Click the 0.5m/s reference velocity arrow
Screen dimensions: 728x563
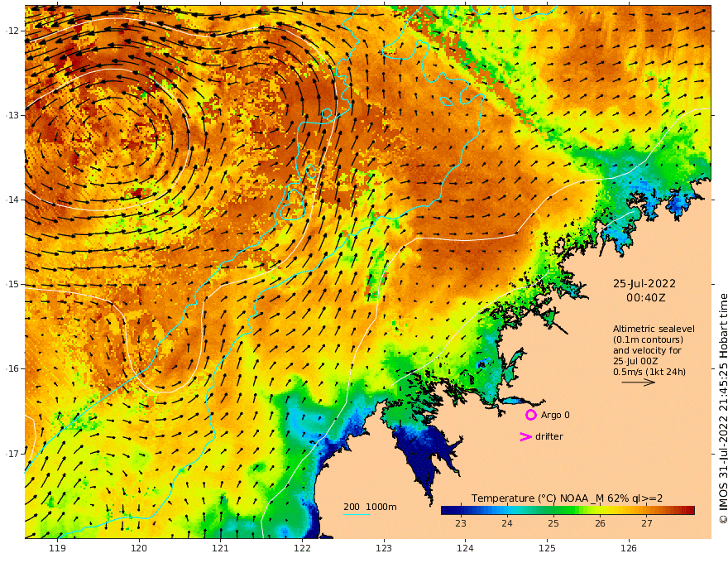point(639,383)
